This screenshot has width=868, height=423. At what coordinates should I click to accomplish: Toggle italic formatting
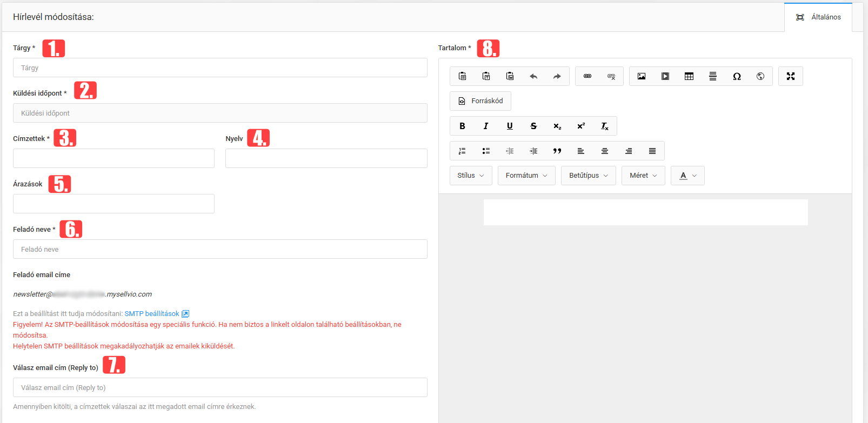click(486, 126)
